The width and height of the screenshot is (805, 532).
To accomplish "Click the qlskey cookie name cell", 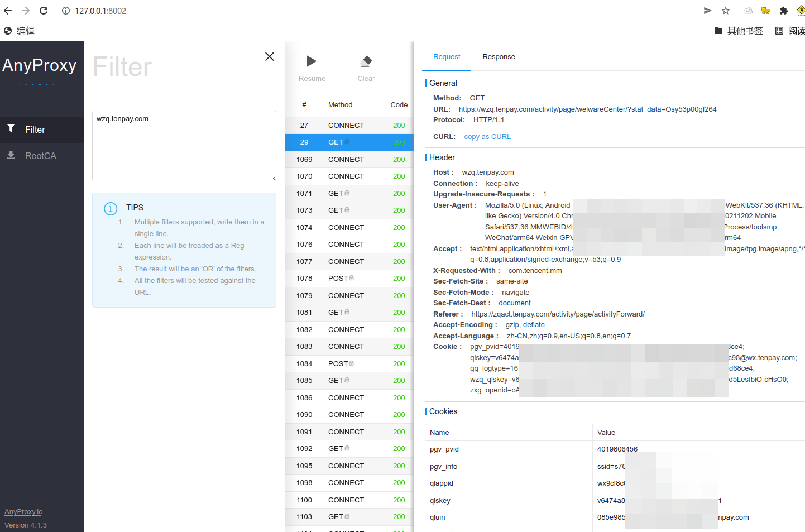I will coord(509,501).
